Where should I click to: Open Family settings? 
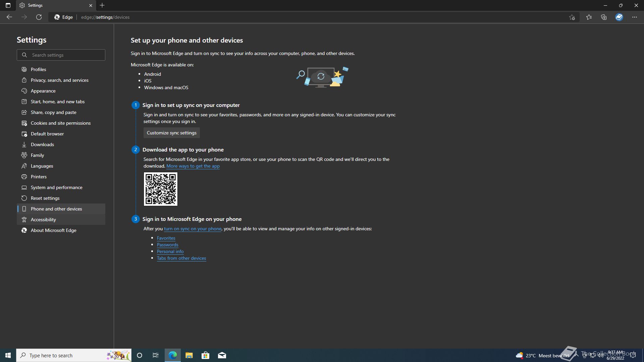pos(61,155)
